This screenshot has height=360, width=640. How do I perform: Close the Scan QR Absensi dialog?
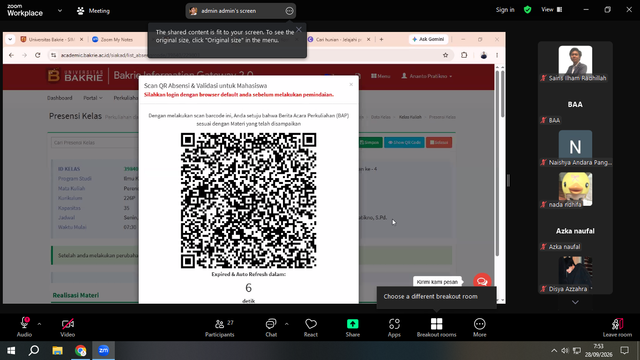pyautogui.click(x=351, y=84)
